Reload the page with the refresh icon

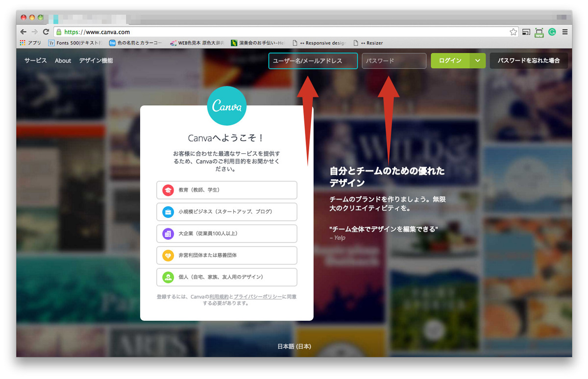point(46,32)
